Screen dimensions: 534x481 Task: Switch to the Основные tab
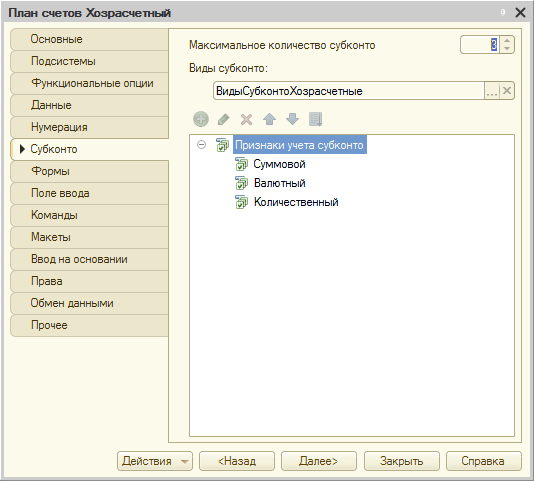pyautogui.click(x=90, y=39)
